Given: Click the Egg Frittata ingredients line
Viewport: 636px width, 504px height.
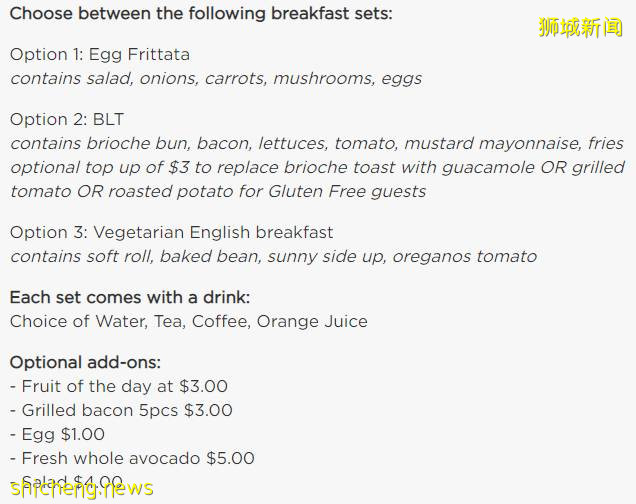Looking at the screenshot, I should pos(216,78).
